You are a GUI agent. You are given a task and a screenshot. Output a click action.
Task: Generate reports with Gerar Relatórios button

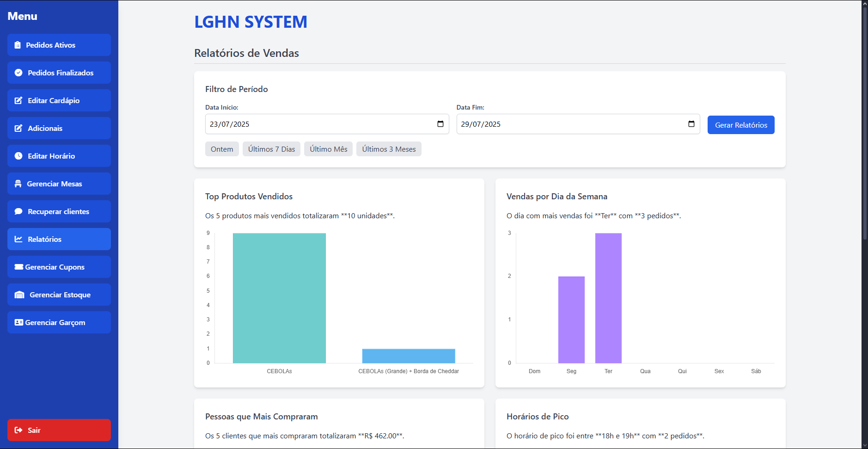click(741, 125)
